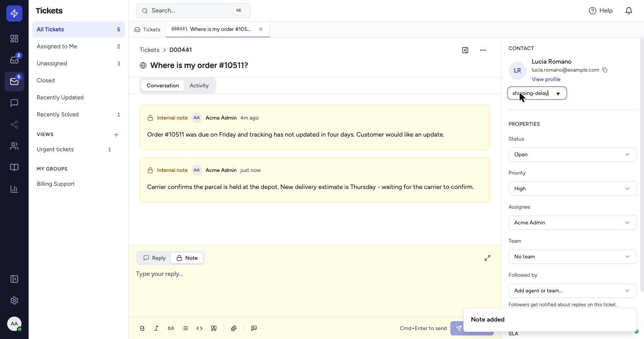
Task: Toggle the right details panel
Action: pos(465,50)
